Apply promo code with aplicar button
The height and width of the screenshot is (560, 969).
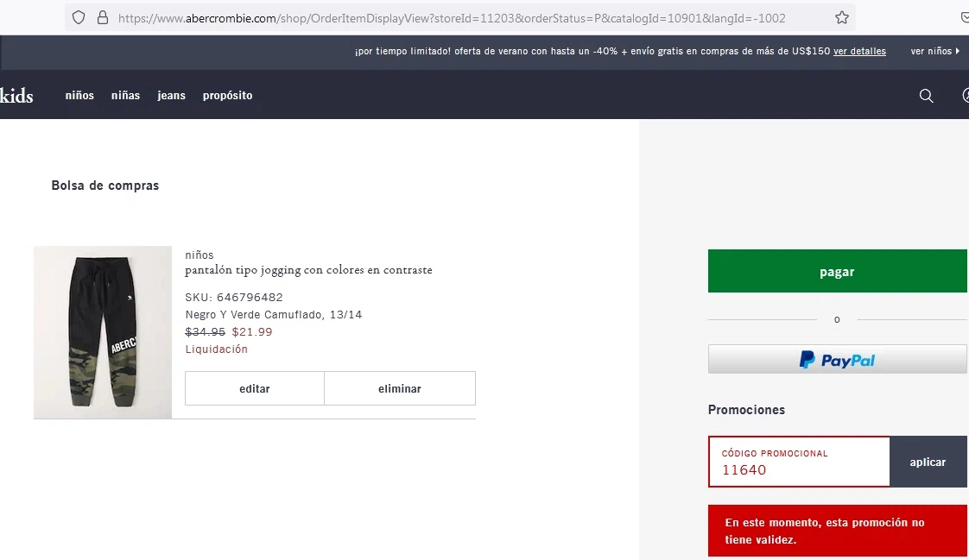[x=928, y=462]
